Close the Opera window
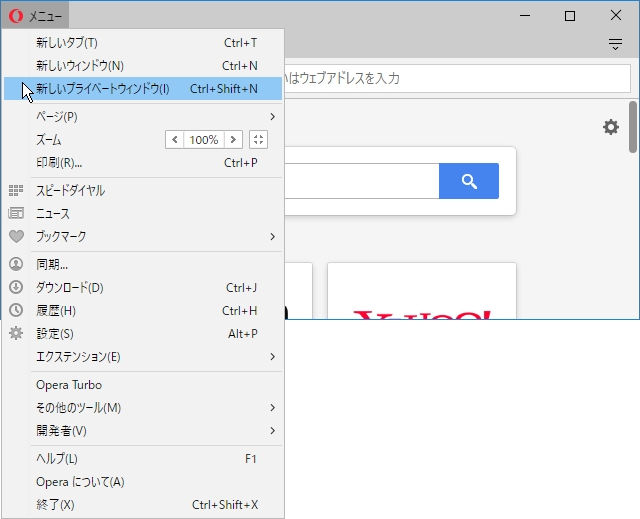 [616, 16]
